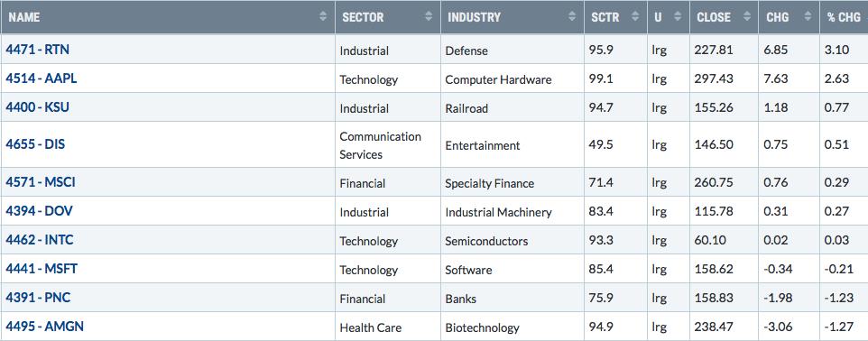868x341 pixels.
Task: Sort table by CLOSE column arrows
Action: click(747, 16)
